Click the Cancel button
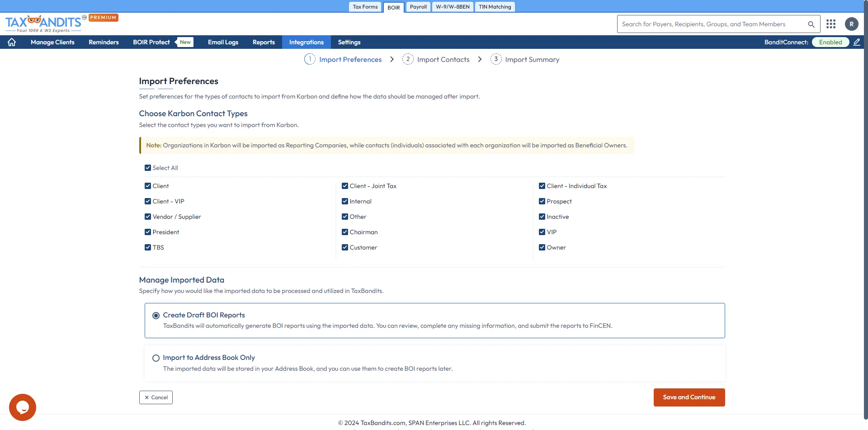 coord(156,397)
